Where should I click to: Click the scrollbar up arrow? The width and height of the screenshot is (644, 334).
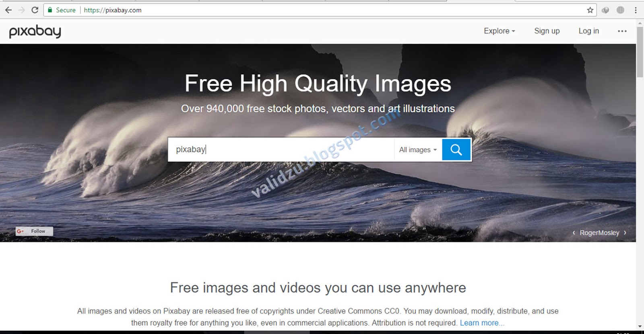click(640, 23)
